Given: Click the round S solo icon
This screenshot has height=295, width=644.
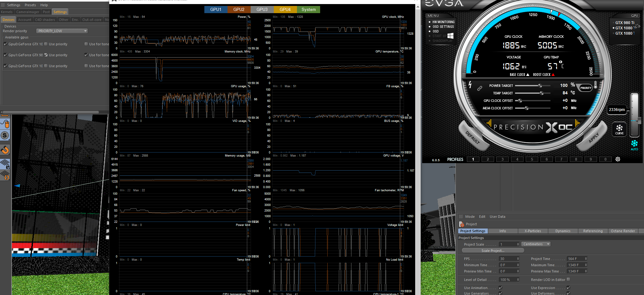Looking at the screenshot, I should click(x=5, y=135).
